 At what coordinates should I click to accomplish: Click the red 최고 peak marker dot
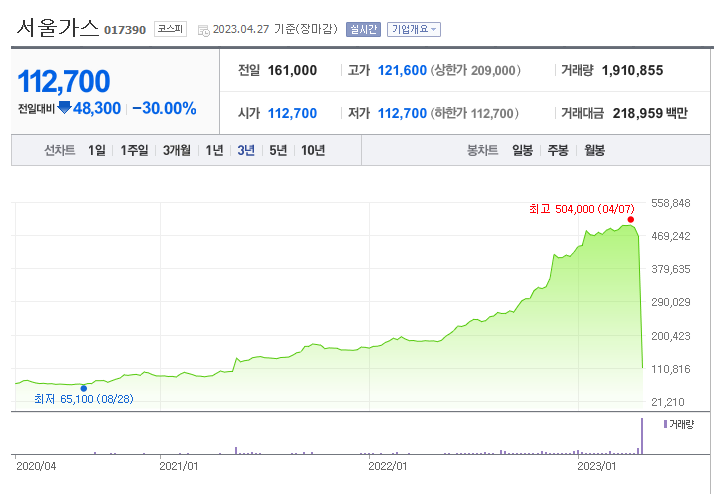(630, 219)
